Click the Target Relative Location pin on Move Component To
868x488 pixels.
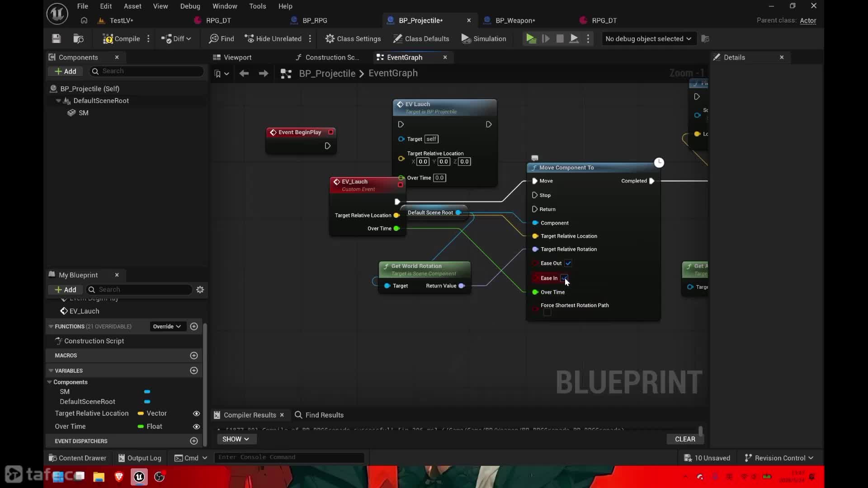tap(535, 236)
